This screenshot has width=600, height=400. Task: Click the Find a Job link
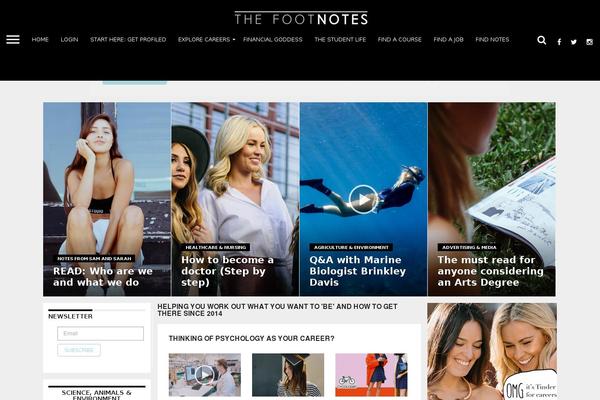(x=448, y=39)
